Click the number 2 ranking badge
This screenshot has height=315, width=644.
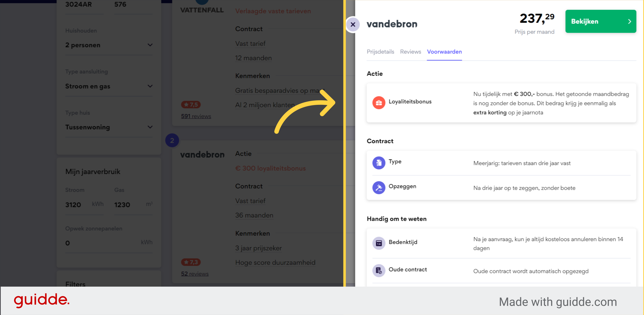pos(172,140)
